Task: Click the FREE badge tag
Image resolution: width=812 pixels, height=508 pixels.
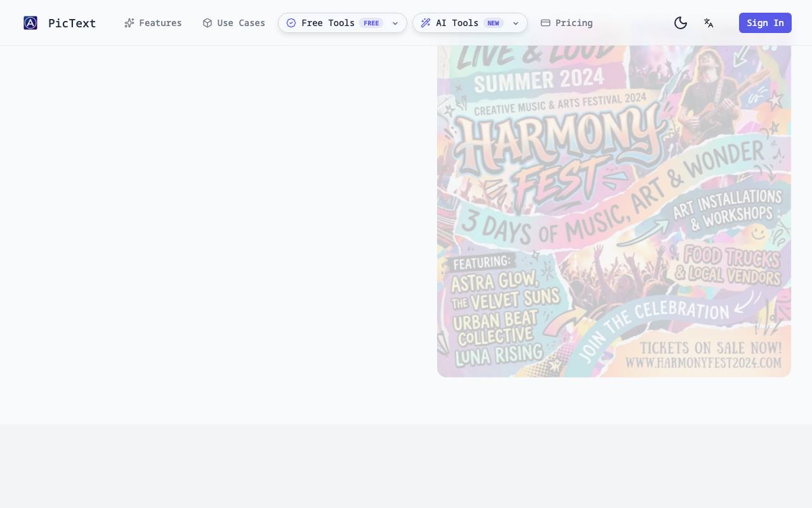Action: [x=371, y=23]
